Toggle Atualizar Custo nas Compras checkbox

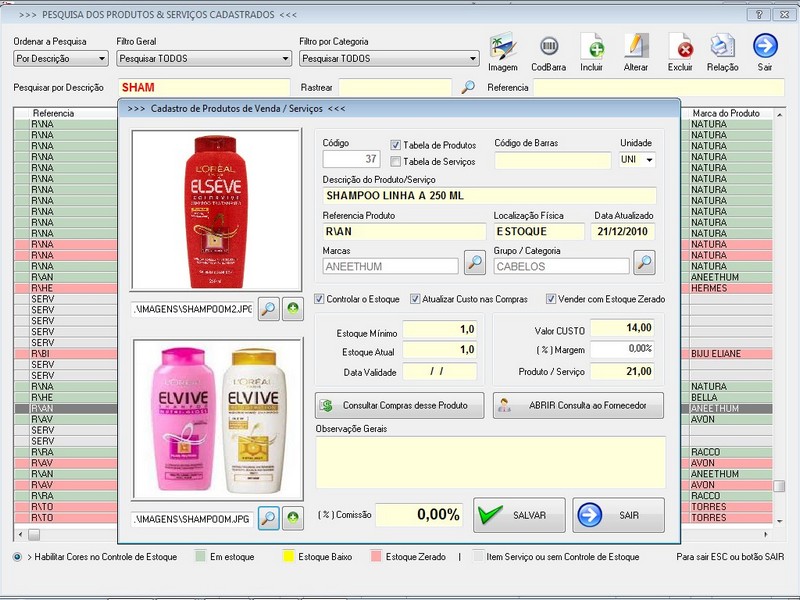[415, 299]
